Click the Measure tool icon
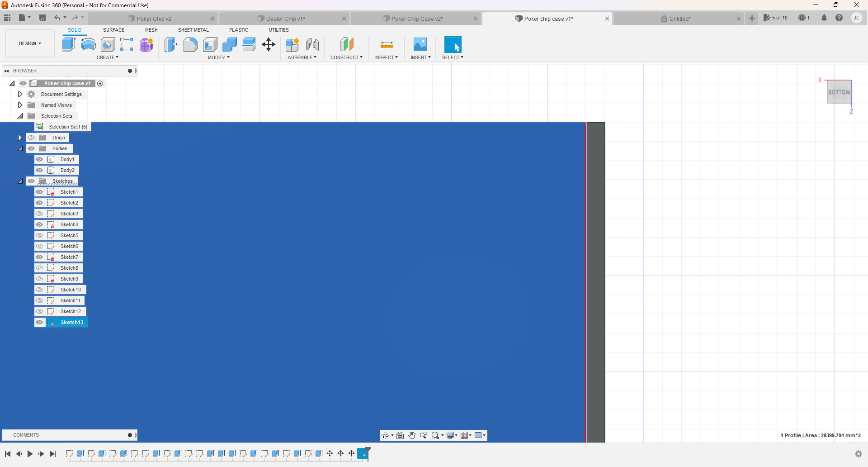The image size is (868, 467). pos(387,44)
